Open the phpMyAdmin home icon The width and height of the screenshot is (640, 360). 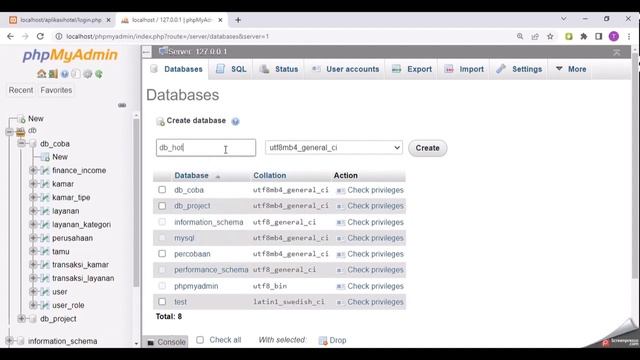[41, 74]
